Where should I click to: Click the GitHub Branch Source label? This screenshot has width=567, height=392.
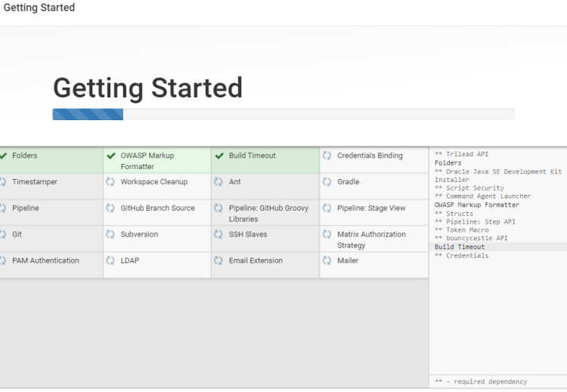coord(158,208)
